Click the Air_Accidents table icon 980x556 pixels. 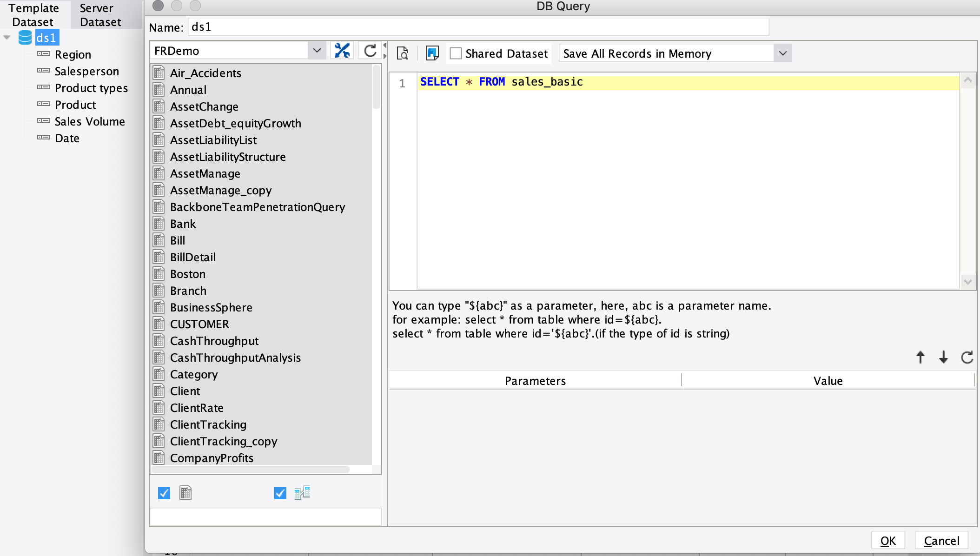[159, 73]
